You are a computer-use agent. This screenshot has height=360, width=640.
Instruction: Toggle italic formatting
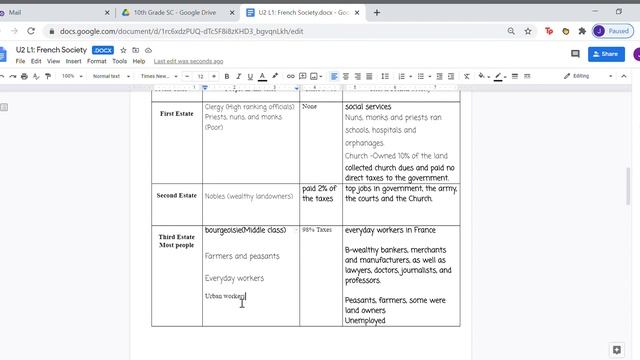click(x=239, y=76)
